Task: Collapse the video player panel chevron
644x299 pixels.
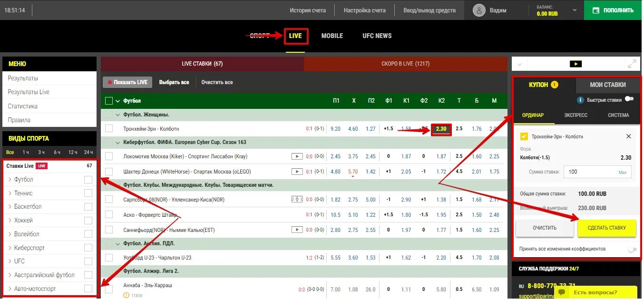Action: tap(519, 64)
